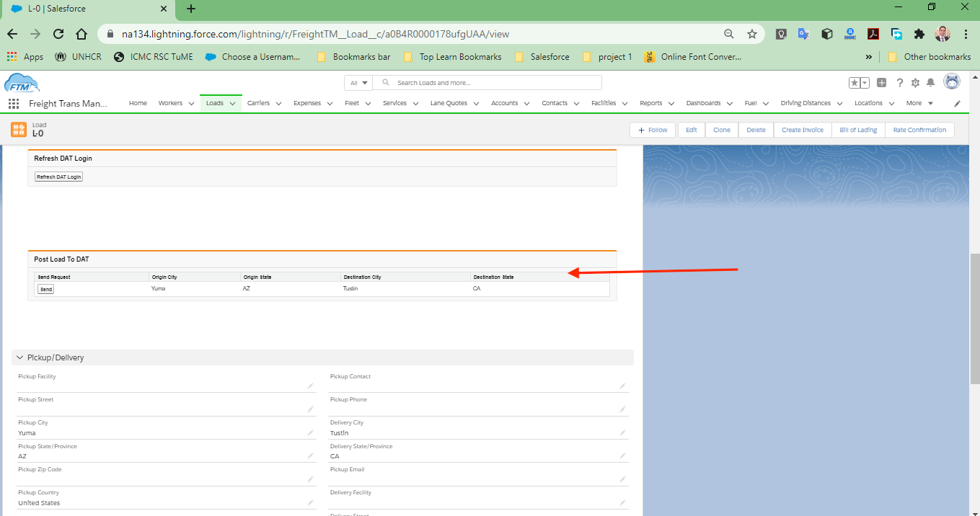The width and height of the screenshot is (980, 516).
Task: Open the Setup gear icon
Action: click(x=916, y=83)
